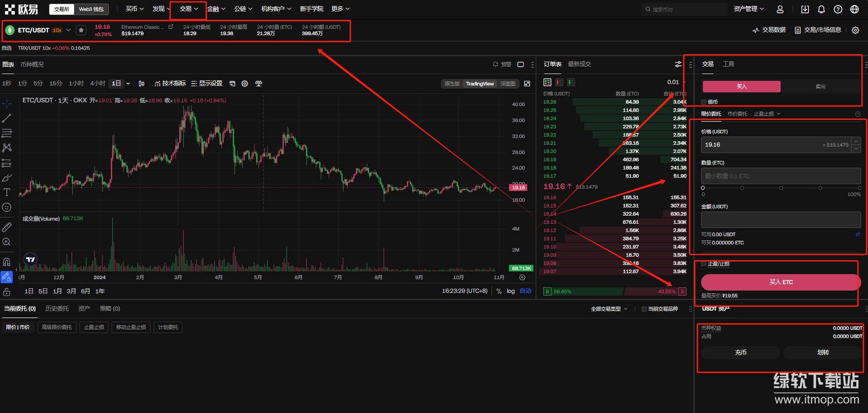868x413 pixels.
Task: Expand chart to fullscreen icon
Action: click(x=527, y=84)
